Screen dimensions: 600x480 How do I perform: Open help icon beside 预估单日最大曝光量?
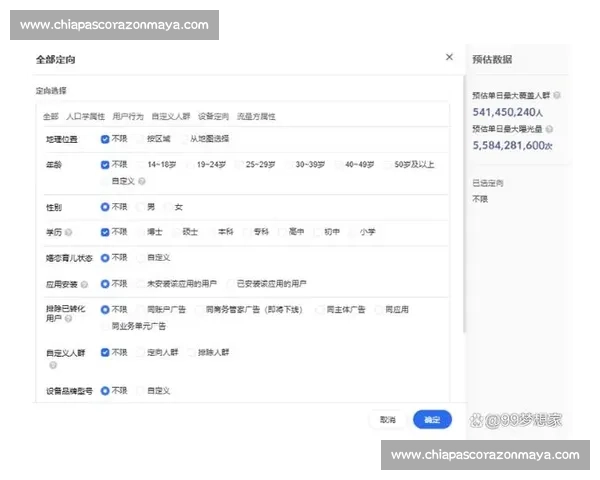click(x=549, y=129)
